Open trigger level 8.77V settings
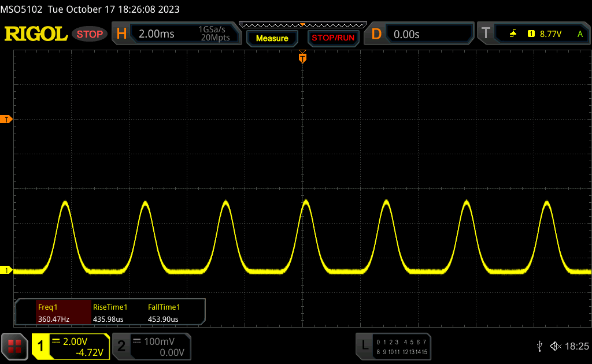This screenshot has height=364, width=592. click(549, 34)
